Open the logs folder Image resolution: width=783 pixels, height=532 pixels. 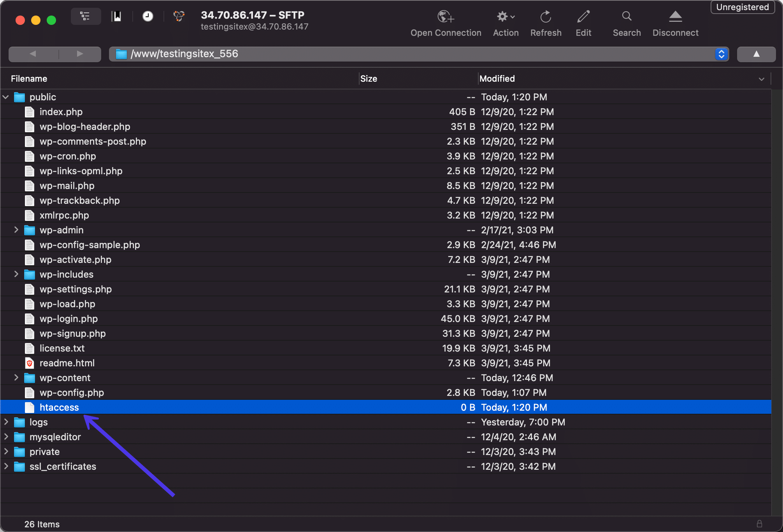[x=39, y=422]
